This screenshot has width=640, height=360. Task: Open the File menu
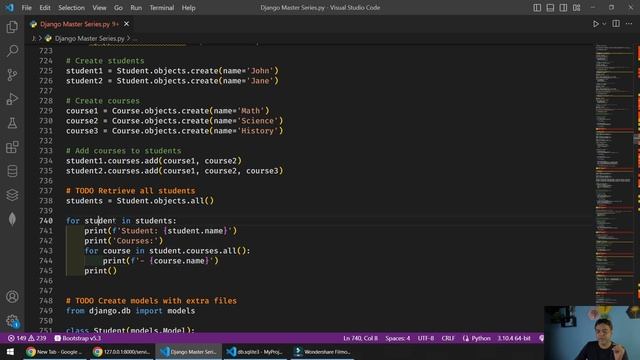tap(27, 8)
